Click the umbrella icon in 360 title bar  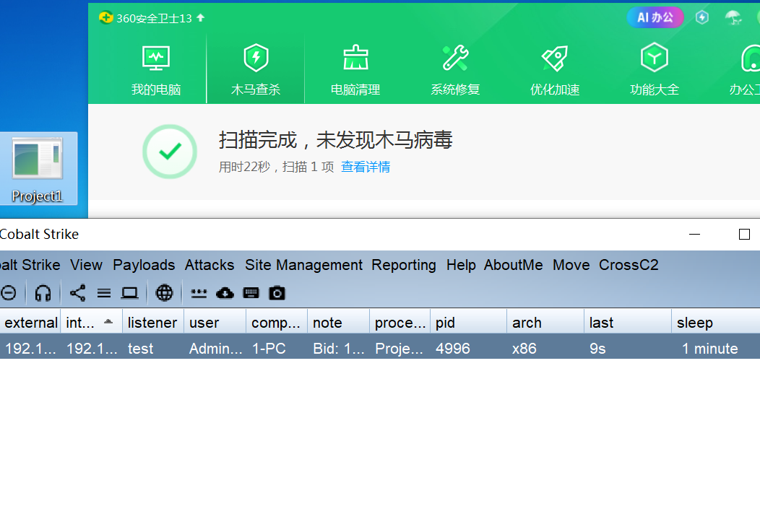tap(733, 18)
